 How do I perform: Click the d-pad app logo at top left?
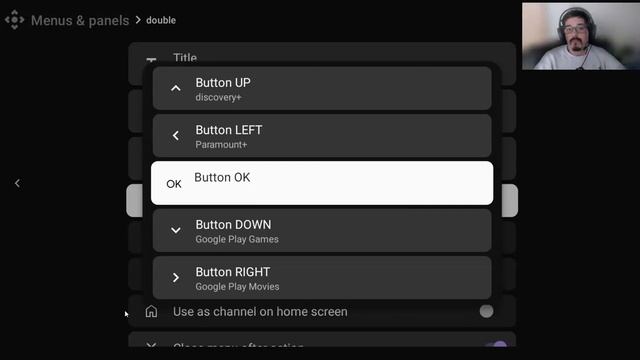(15, 20)
